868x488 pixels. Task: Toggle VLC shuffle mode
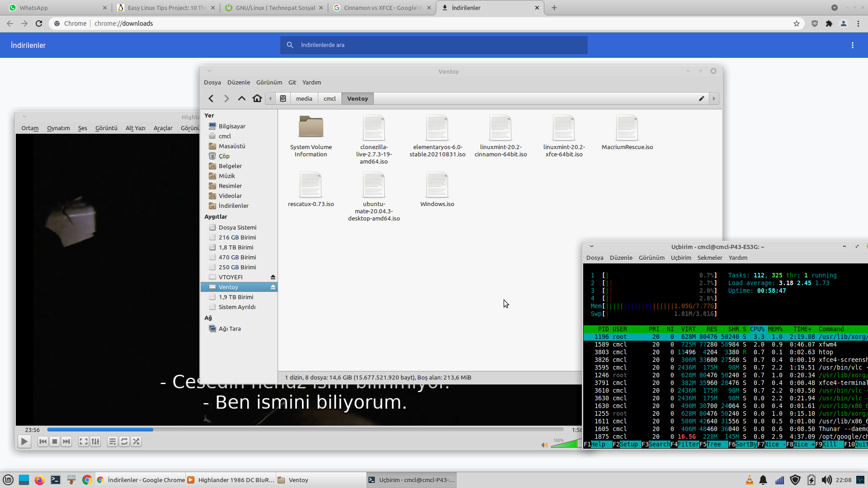tap(136, 441)
